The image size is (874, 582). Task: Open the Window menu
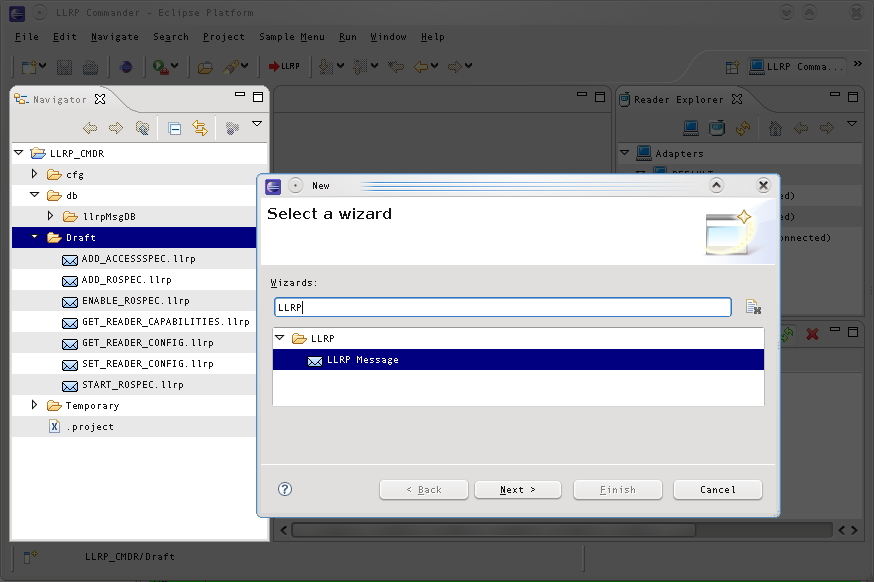tap(389, 37)
